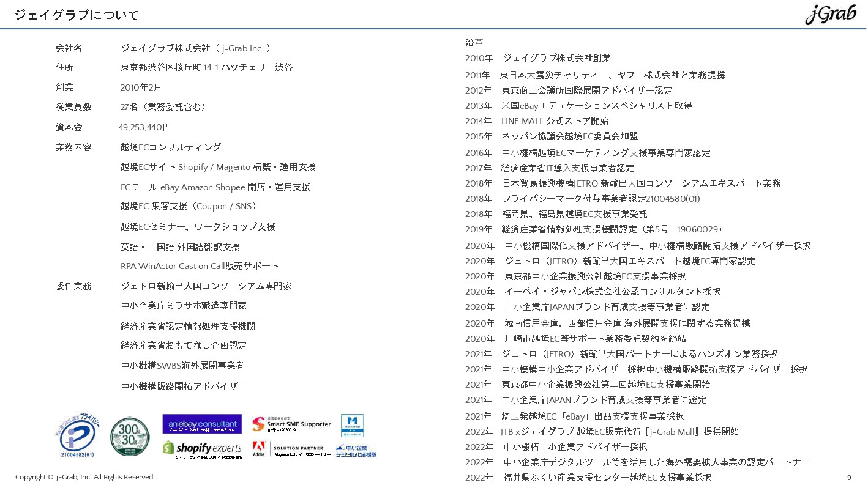Click the Smart SME Supporter emblem
The width and height of the screenshot is (868, 488).
291,424
